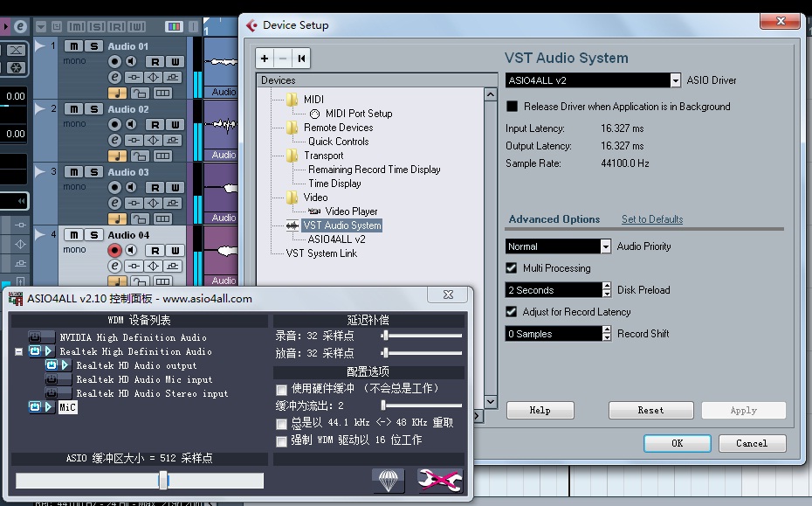Disable record on the Audio 04 track
812x506 pixels.
point(114,251)
